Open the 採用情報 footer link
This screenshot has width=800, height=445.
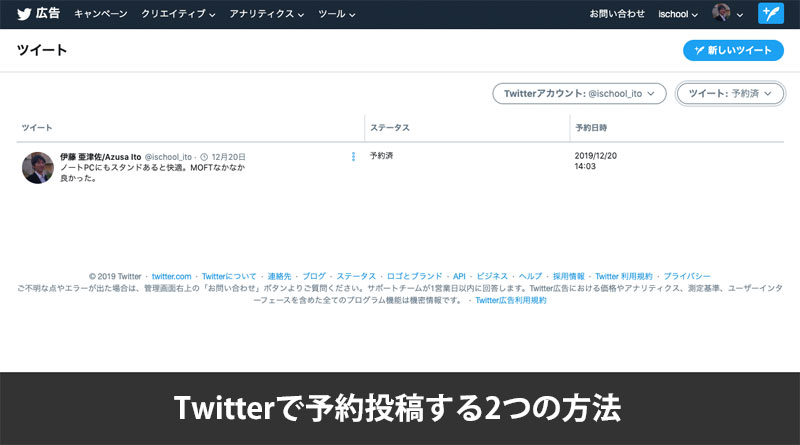pos(568,276)
